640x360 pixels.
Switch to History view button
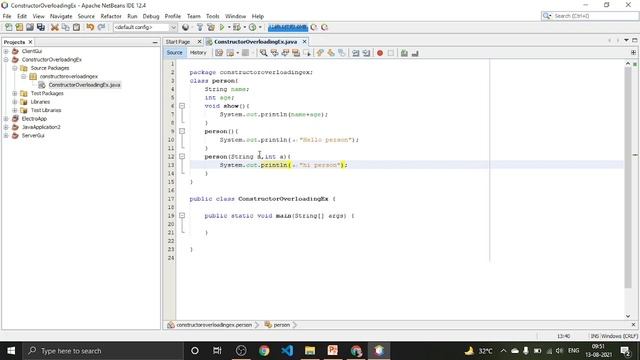(x=198, y=53)
